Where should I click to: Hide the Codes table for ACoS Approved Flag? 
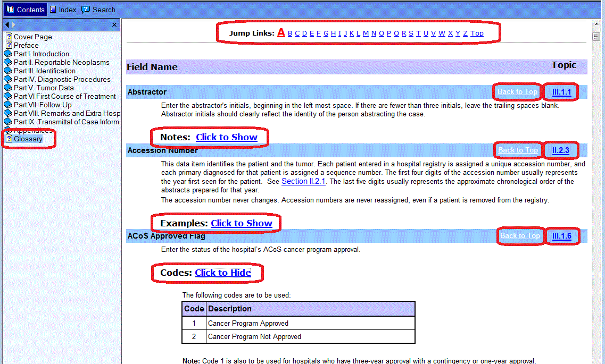pyautogui.click(x=223, y=273)
